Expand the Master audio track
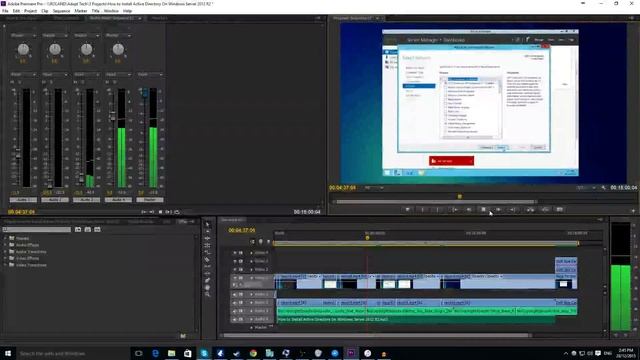The height and width of the screenshot is (360, 640). tap(251, 327)
